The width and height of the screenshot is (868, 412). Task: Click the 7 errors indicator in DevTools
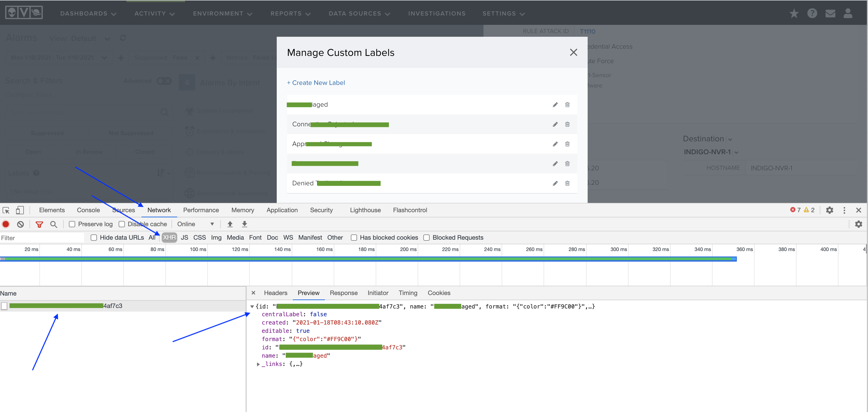pos(795,210)
